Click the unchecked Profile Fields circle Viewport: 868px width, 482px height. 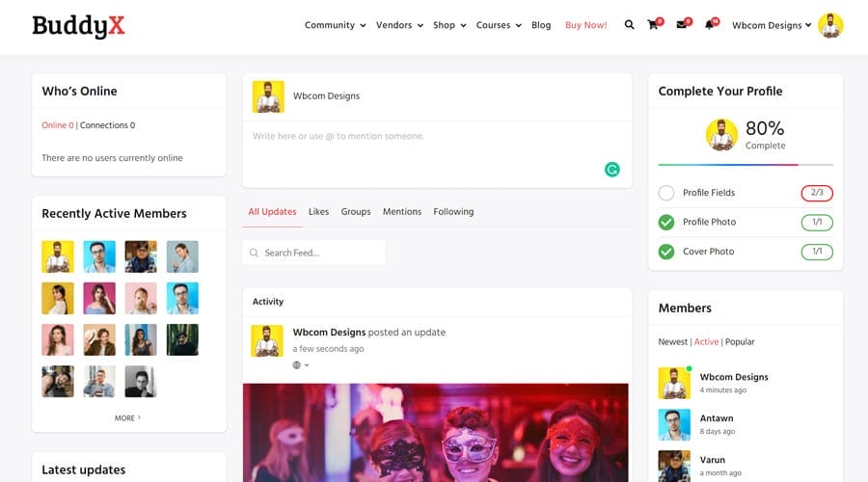click(x=666, y=193)
